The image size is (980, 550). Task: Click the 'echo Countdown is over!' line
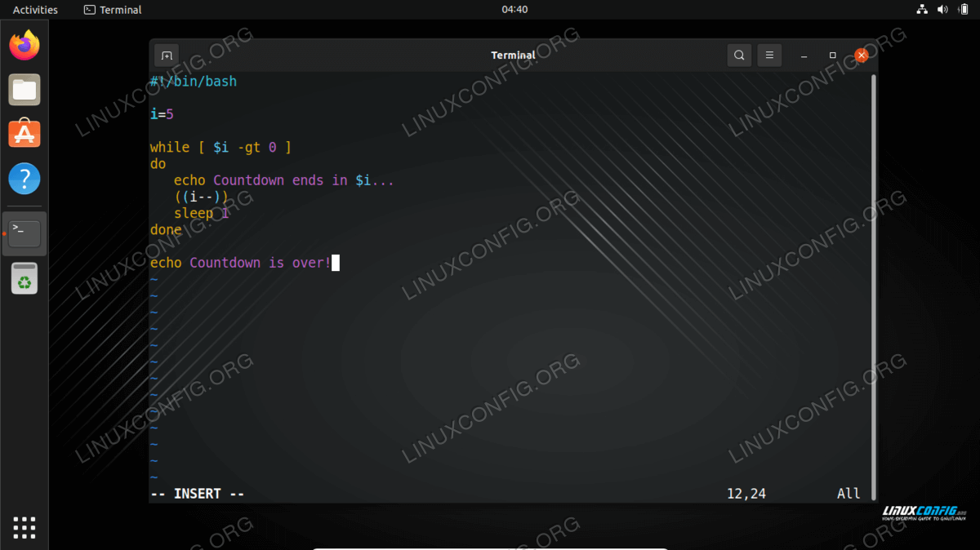point(241,263)
